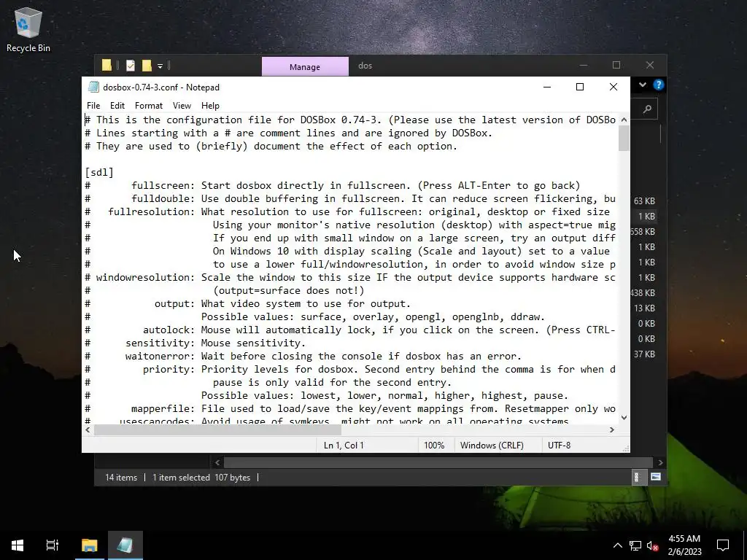The image size is (747, 560).
Task: Close the dos Explorer window
Action: click(650, 65)
